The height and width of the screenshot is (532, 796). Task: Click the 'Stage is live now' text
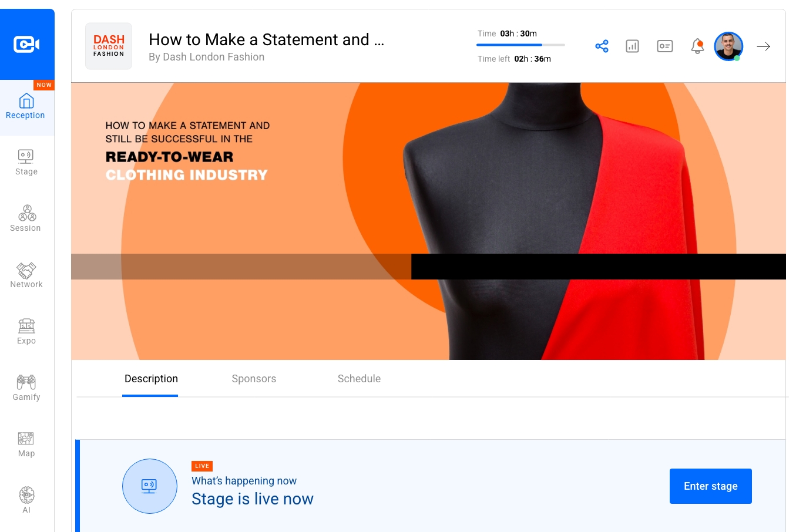coord(253,499)
